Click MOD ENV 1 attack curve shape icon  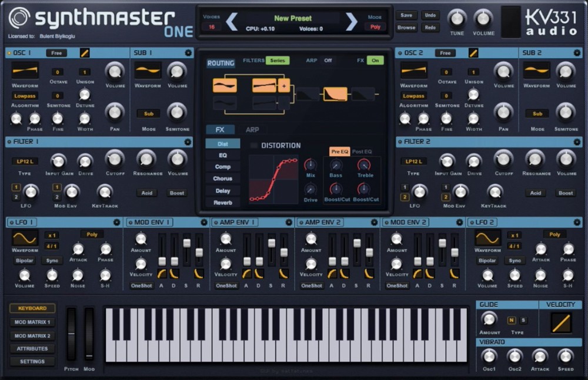(x=162, y=274)
